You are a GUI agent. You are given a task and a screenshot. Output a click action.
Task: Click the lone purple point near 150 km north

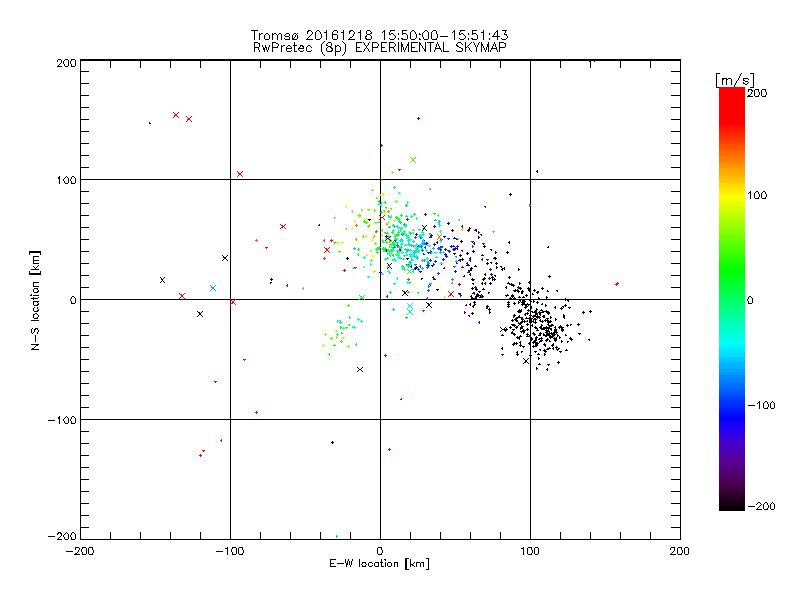click(x=418, y=118)
